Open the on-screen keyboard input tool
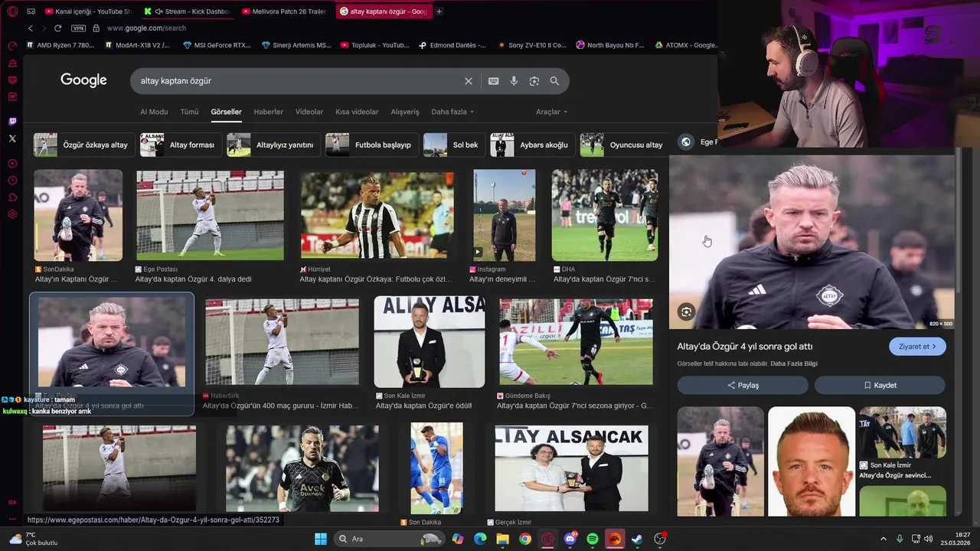Image resolution: width=980 pixels, height=551 pixels. [x=494, y=81]
